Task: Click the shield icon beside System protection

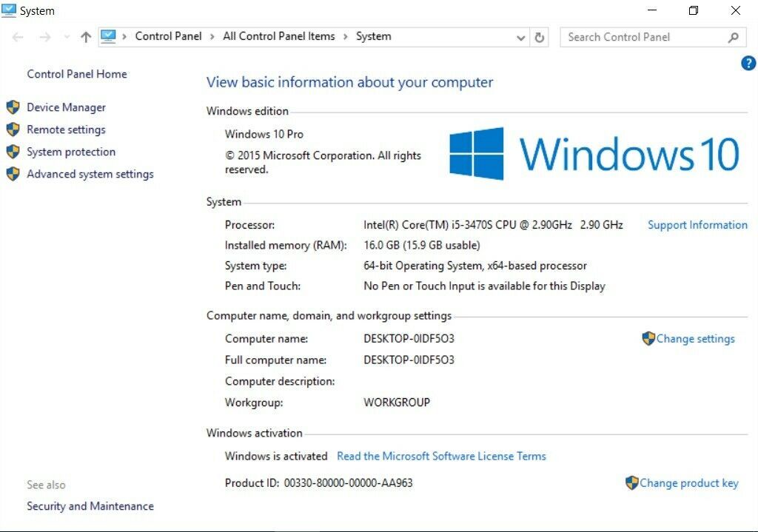Action: coord(13,152)
